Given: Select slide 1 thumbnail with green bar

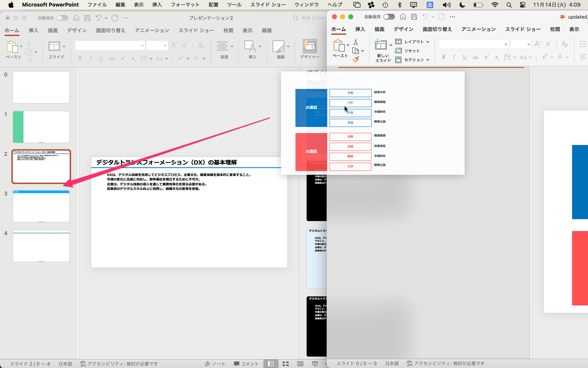Looking at the screenshot, I should click(41, 127).
